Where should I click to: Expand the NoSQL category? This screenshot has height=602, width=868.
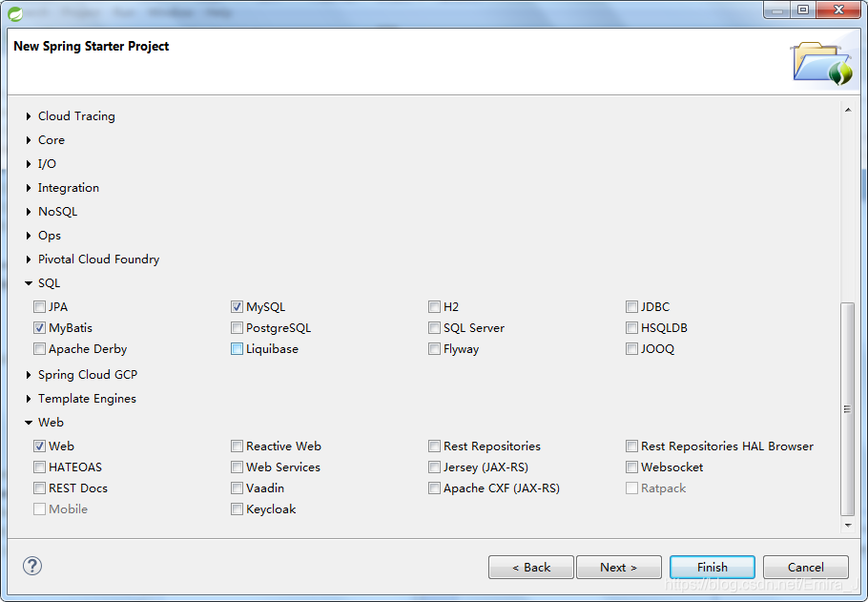(29, 212)
